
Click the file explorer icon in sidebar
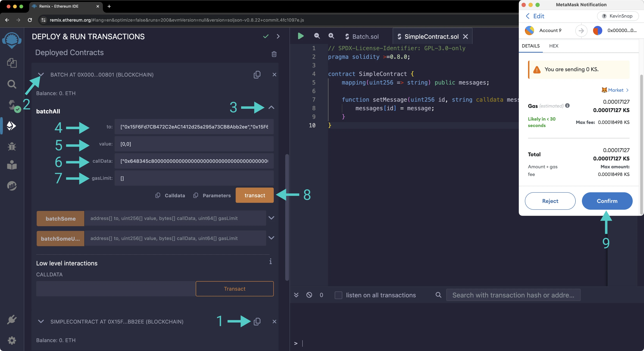(12, 63)
